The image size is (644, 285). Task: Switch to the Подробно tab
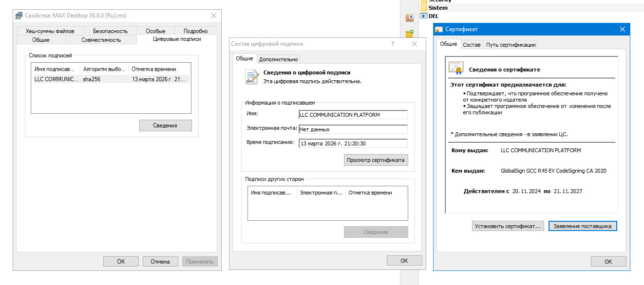coord(196,31)
